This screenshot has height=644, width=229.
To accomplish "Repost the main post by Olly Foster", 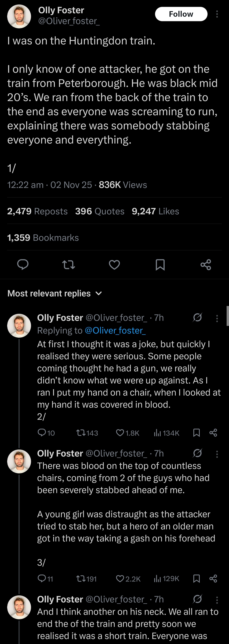I will (x=69, y=265).
